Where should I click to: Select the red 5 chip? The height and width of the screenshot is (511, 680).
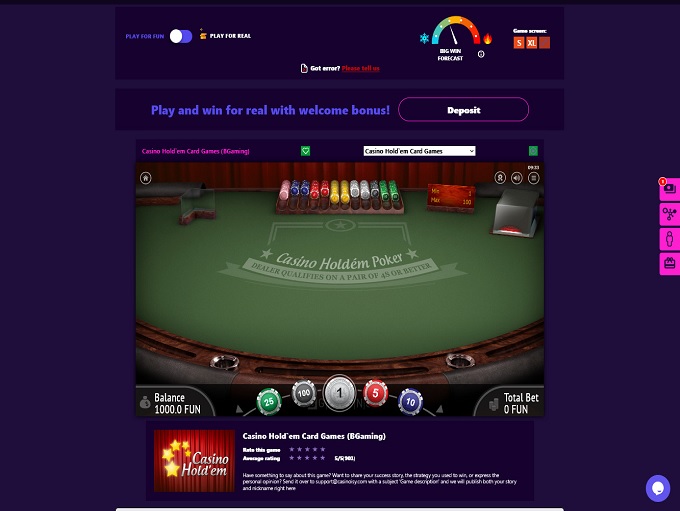375,394
